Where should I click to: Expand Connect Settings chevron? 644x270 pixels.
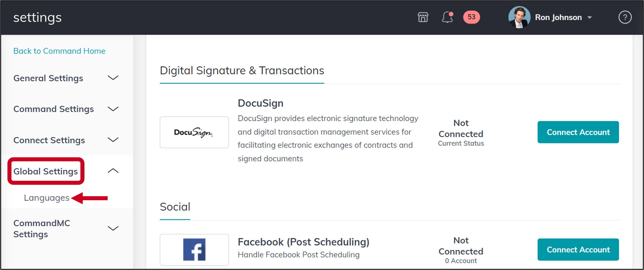point(113,140)
